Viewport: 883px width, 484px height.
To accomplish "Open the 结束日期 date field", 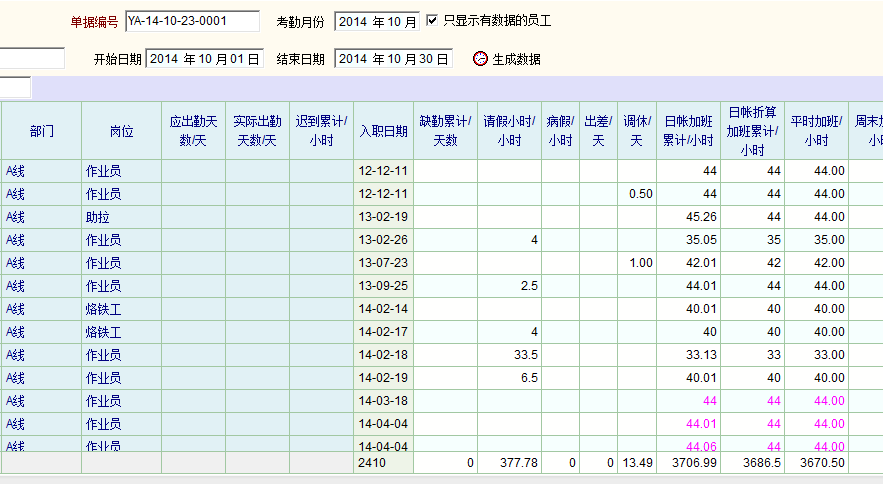I will (x=393, y=59).
